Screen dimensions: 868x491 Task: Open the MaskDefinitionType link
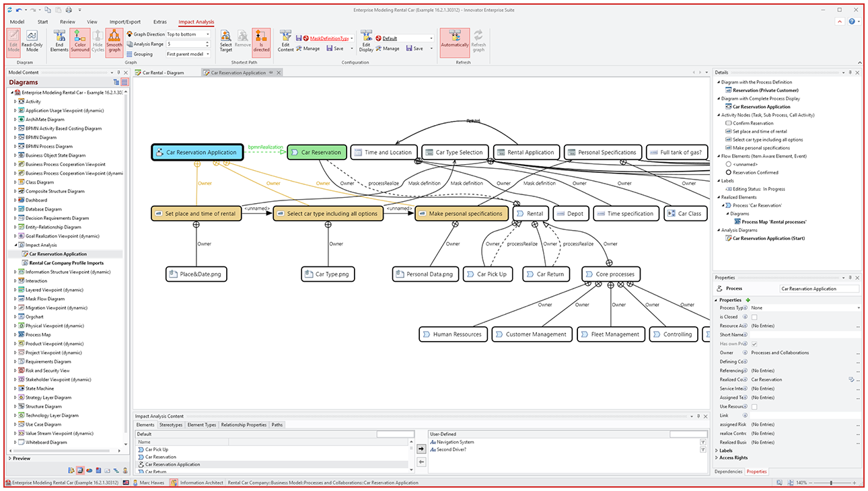coord(328,38)
